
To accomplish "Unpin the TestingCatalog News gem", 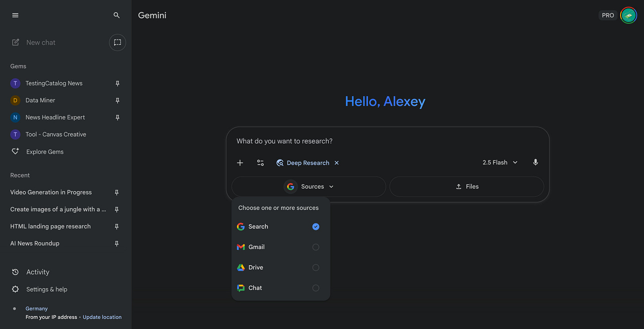I will pyautogui.click(x=117, y=83).
